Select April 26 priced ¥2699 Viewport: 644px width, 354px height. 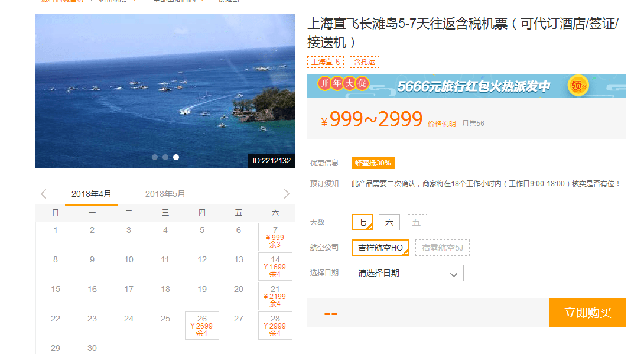(202, 326)
